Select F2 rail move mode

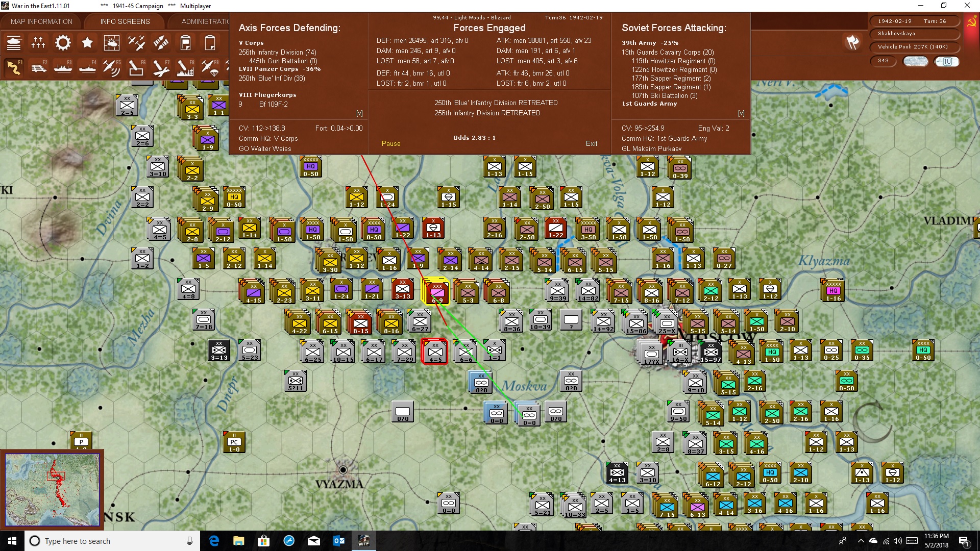[38, 67]
